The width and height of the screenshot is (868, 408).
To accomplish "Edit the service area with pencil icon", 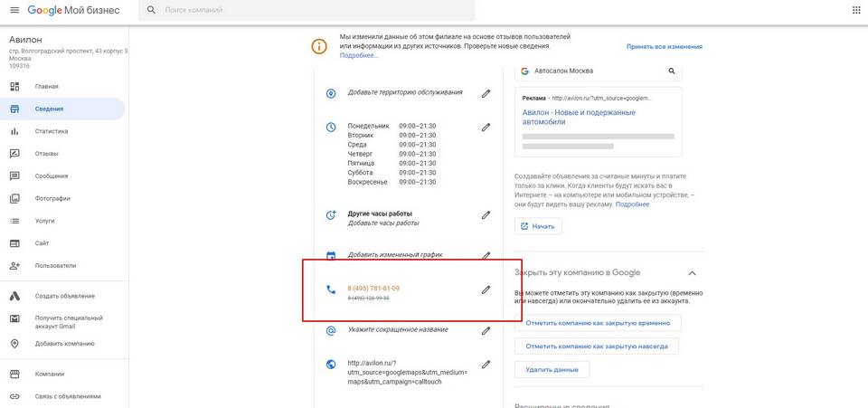I will 486,93.
